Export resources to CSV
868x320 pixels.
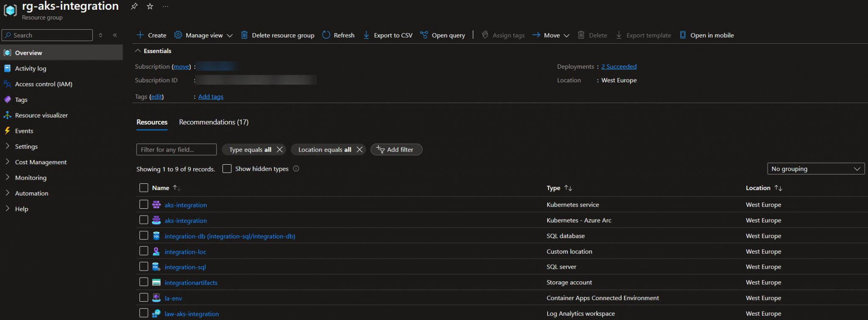pos(388,35)
